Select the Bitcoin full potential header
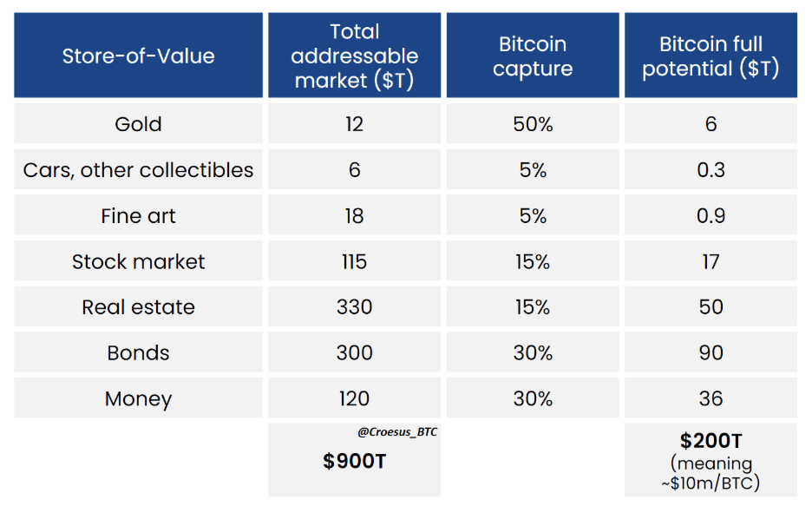This screenshot has height=513, width=812. click(x=710, y=55)
